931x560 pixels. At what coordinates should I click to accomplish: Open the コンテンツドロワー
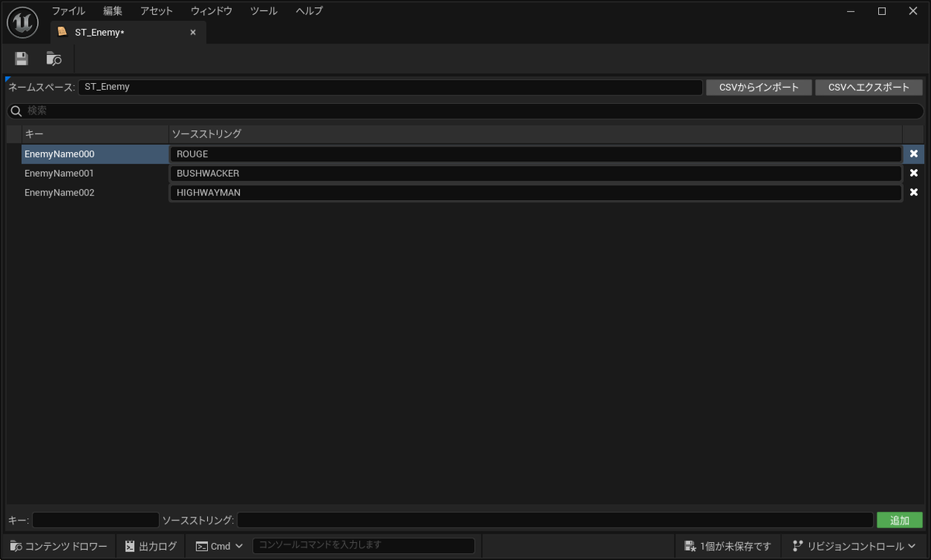point(59,546)
